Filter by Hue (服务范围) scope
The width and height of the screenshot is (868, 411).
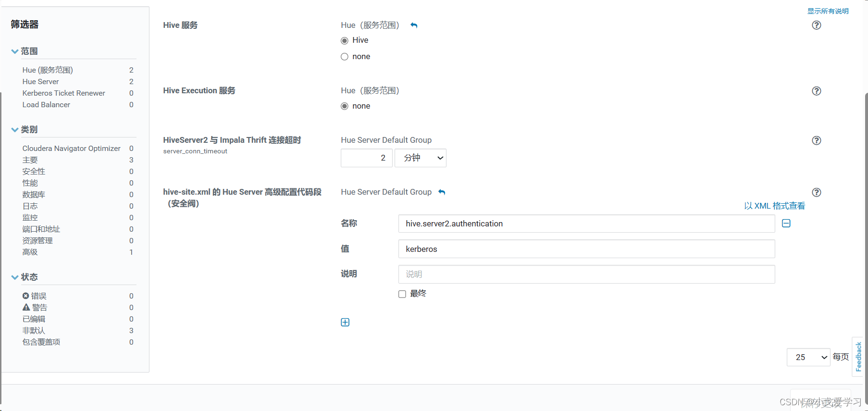[x=48, y=70]
